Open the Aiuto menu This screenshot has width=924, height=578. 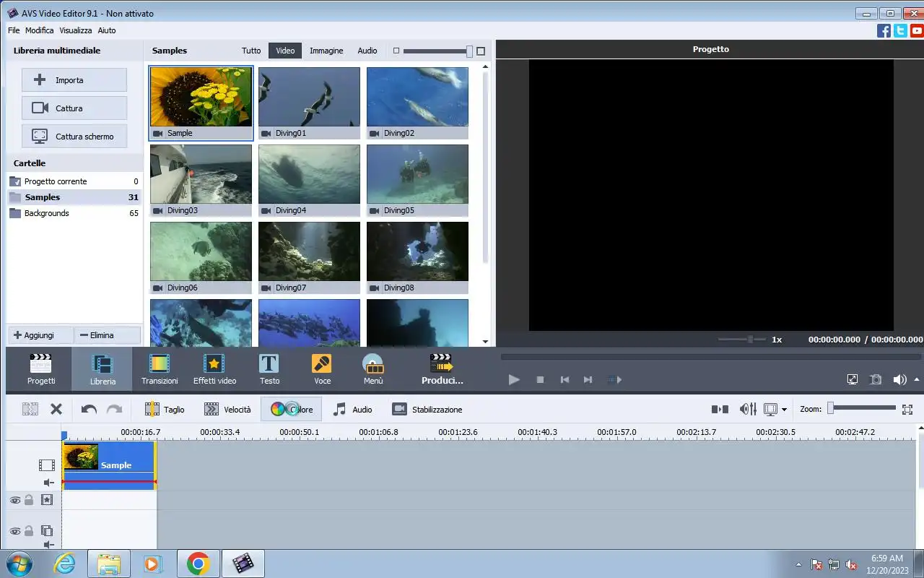(107, 30)
